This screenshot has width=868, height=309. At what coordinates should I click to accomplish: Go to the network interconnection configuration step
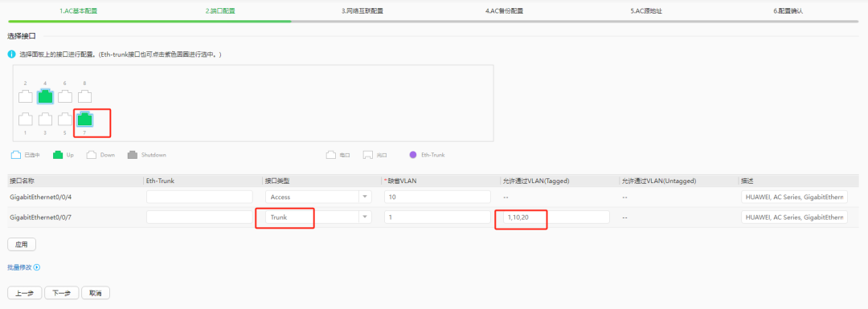[x=362, y=10]
